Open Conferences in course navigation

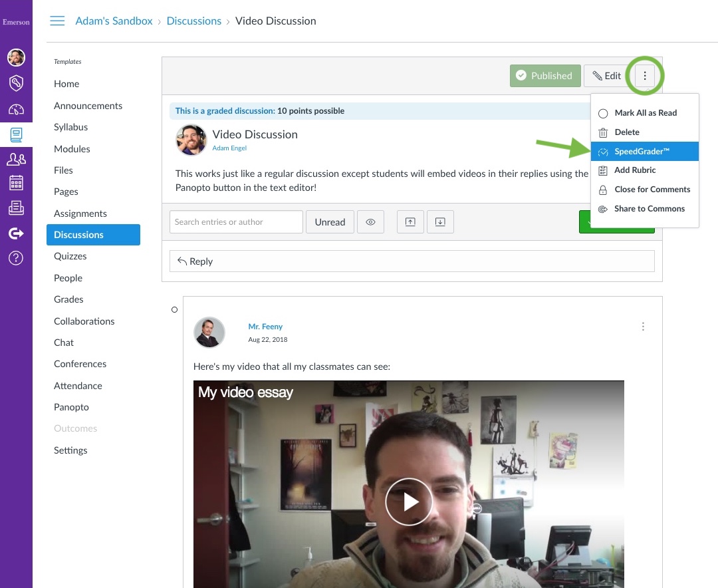point(80,364)
